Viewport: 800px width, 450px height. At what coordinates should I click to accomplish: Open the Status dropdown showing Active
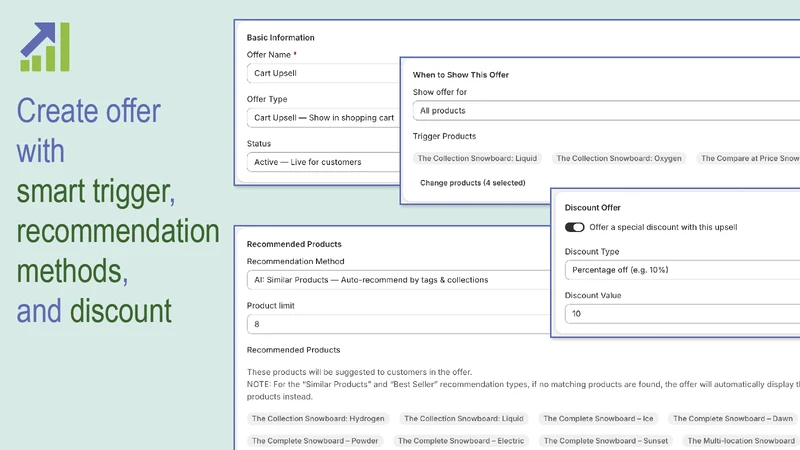point(323,162)
